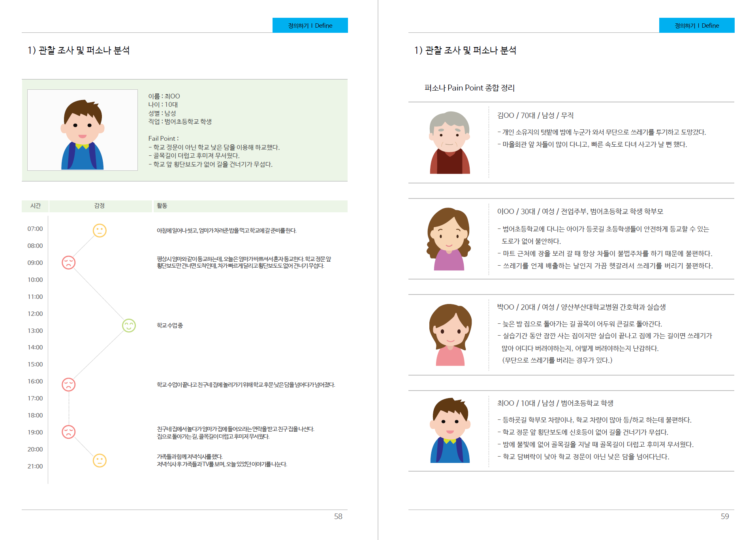Select the 12:00 time label

point(35,313)
